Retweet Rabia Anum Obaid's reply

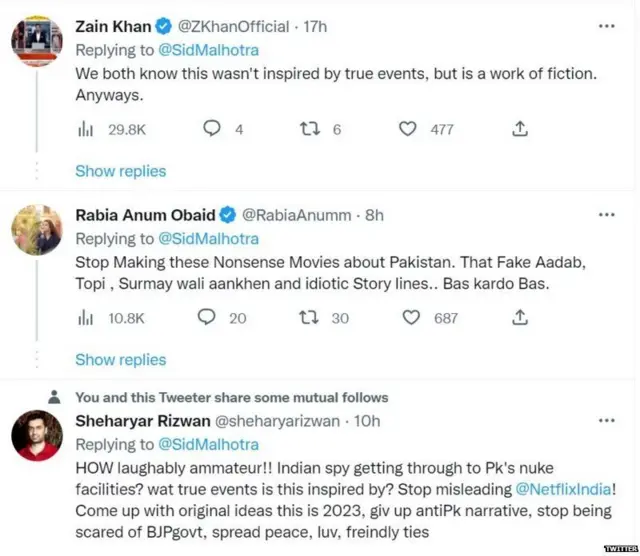pos(309,317)
